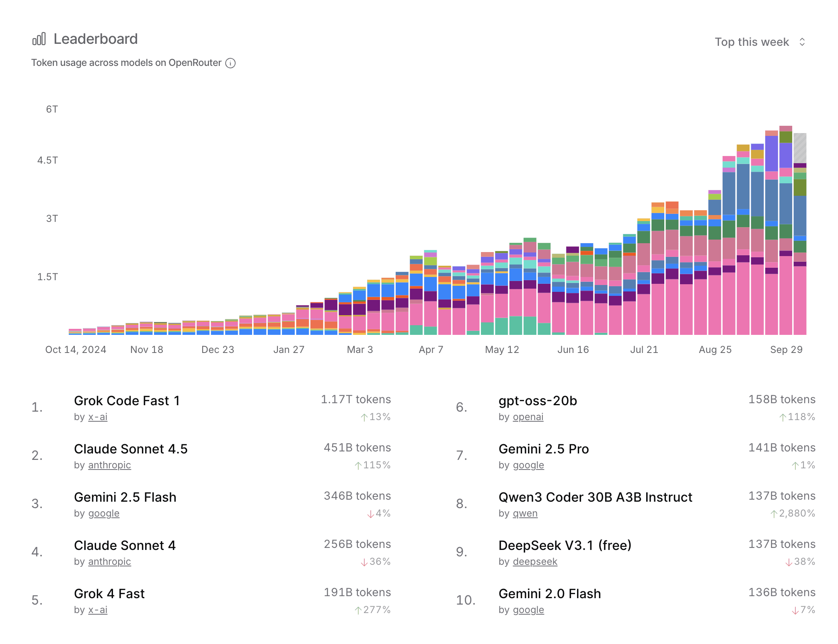Open the Top this week dropdown

(752, 42)
